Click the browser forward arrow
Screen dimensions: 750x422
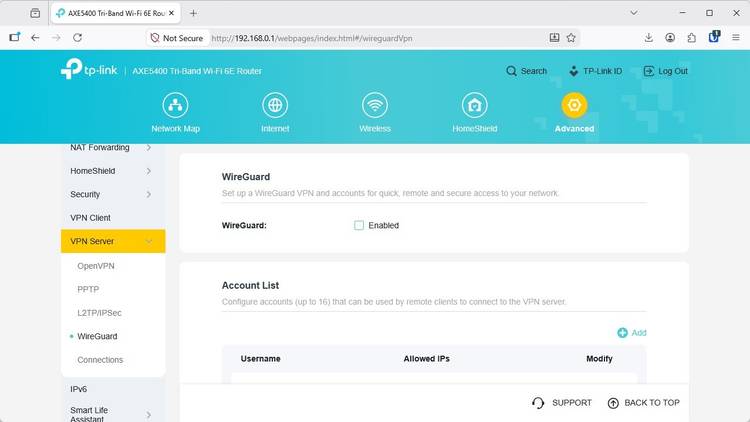[x=56, y=38]
